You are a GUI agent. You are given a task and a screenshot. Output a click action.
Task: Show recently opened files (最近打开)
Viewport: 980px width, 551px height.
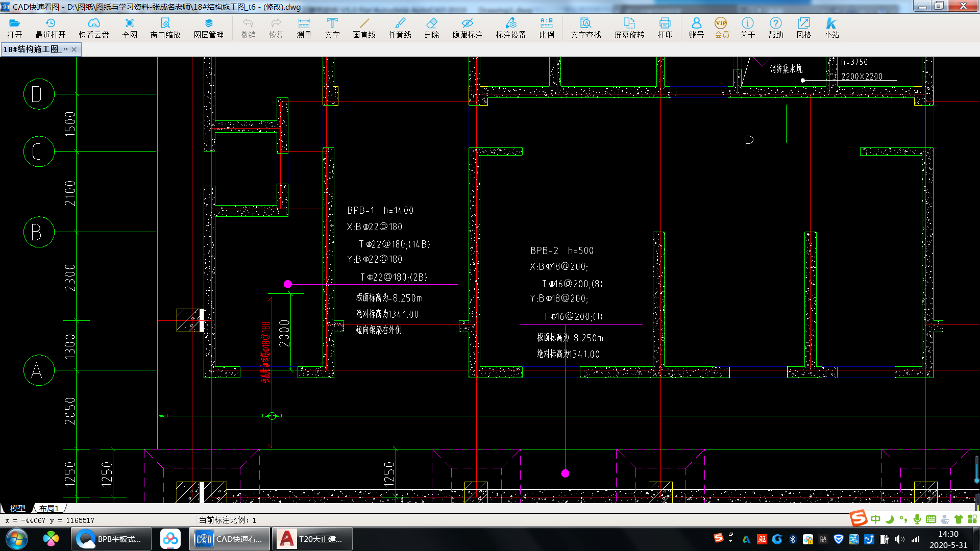pos(50,28)
